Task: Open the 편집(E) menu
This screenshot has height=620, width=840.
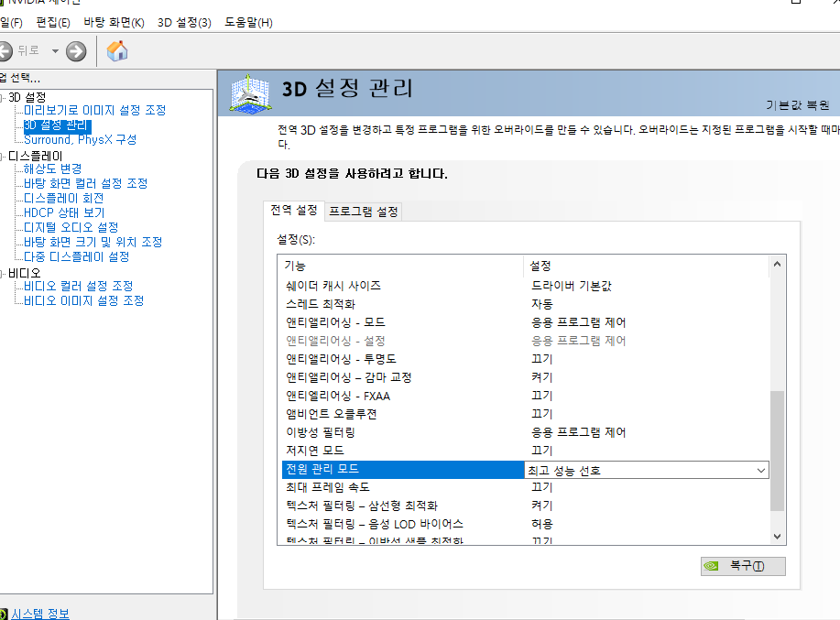Action: pyautogui.click(x=53, y=23)
